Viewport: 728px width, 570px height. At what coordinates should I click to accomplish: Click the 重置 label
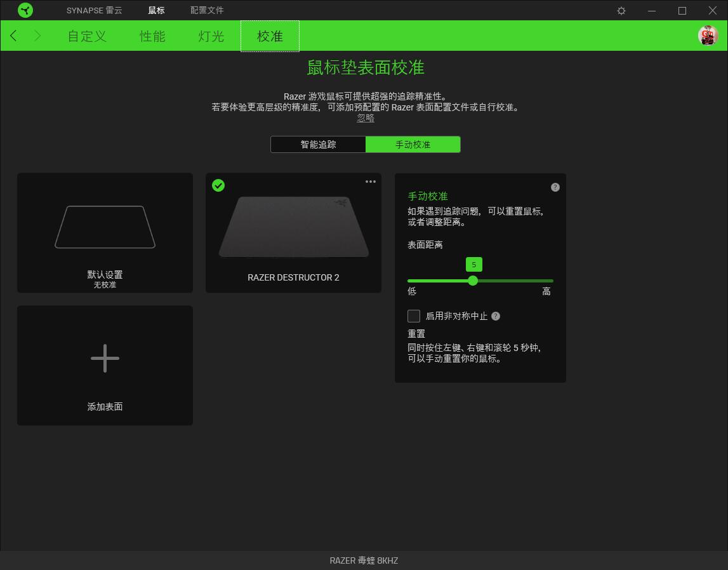pos(416,334)
